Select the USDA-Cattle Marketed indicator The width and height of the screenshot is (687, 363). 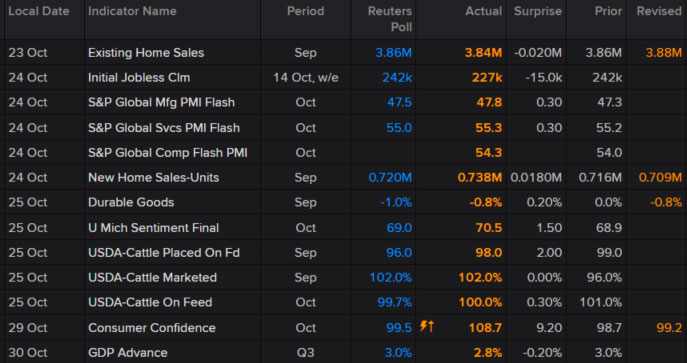(152, 278)
